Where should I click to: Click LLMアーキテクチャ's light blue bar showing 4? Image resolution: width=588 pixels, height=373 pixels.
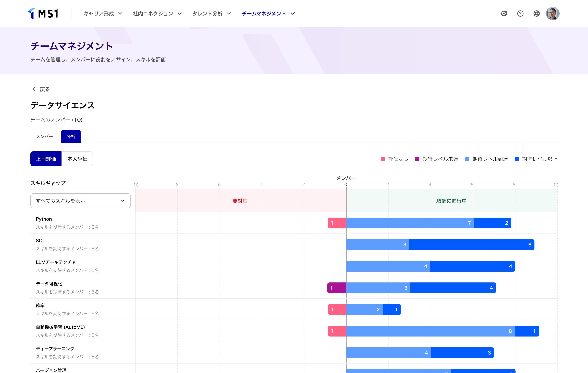388,266
